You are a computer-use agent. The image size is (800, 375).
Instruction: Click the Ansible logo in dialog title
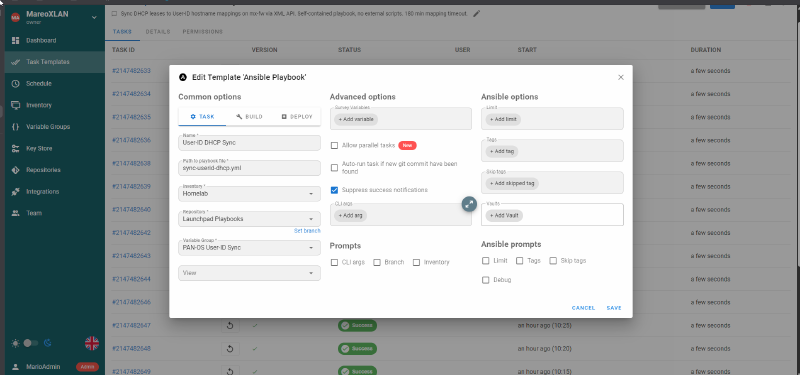pos(183,78)
